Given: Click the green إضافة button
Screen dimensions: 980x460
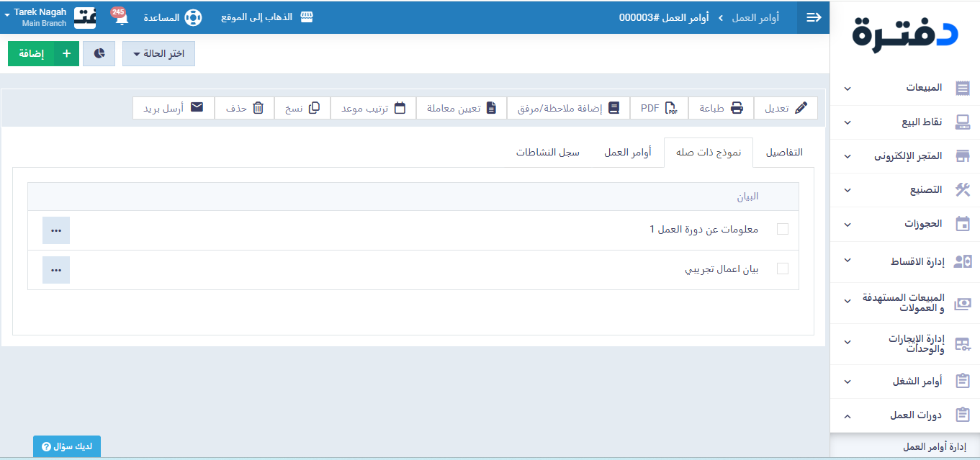Looking at the screenshot, I should tap(43, 54).
